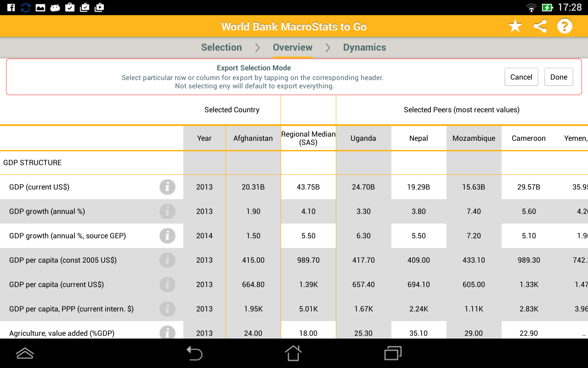Tap Cameroon GDP per capita 989.30

click(x=529, y=260)
